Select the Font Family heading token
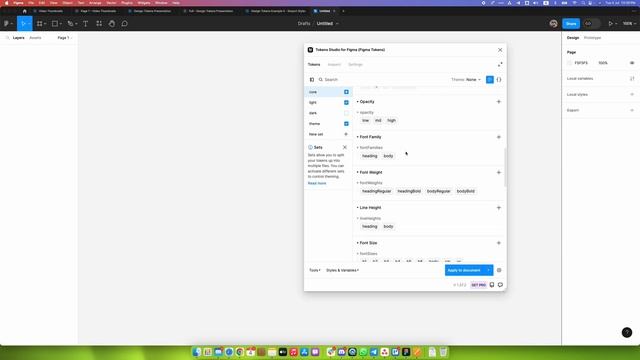640x360 pixels. (369, 156)
